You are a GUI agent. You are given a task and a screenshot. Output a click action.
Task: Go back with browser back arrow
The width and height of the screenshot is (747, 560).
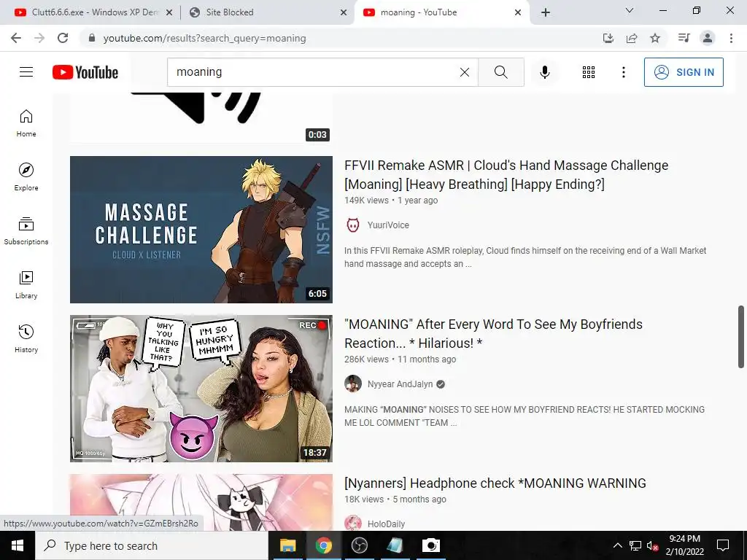16,38
